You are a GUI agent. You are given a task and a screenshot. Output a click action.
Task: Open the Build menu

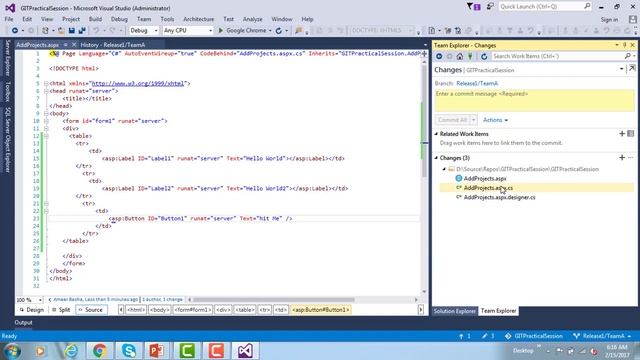pyautogui.click(x=95, y=19)
